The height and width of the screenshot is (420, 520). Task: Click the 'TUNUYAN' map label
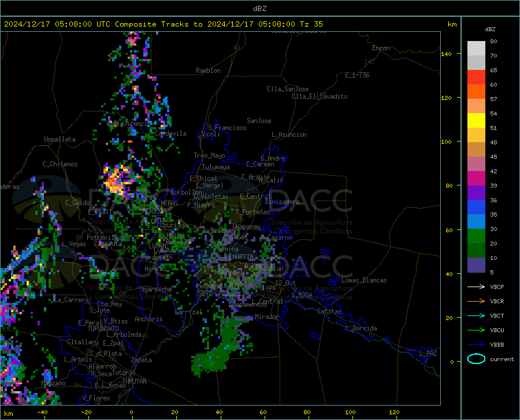coord(134,381)
